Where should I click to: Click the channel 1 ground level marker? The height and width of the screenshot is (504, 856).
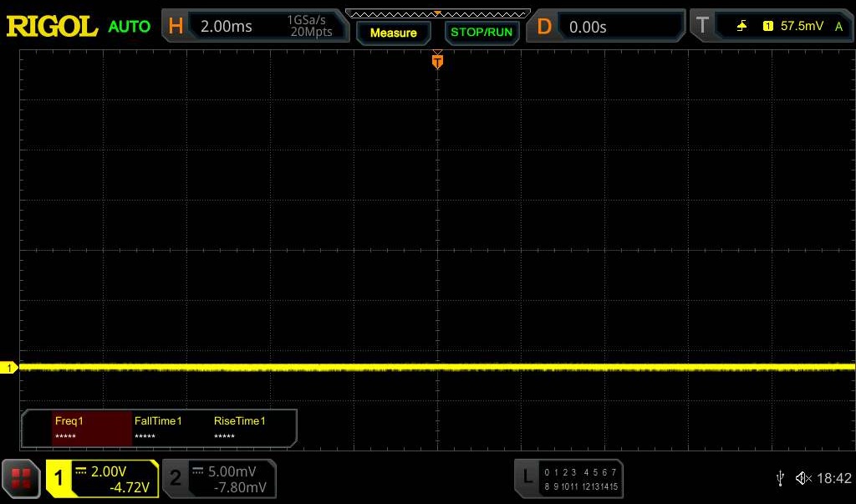pos(9,368)
